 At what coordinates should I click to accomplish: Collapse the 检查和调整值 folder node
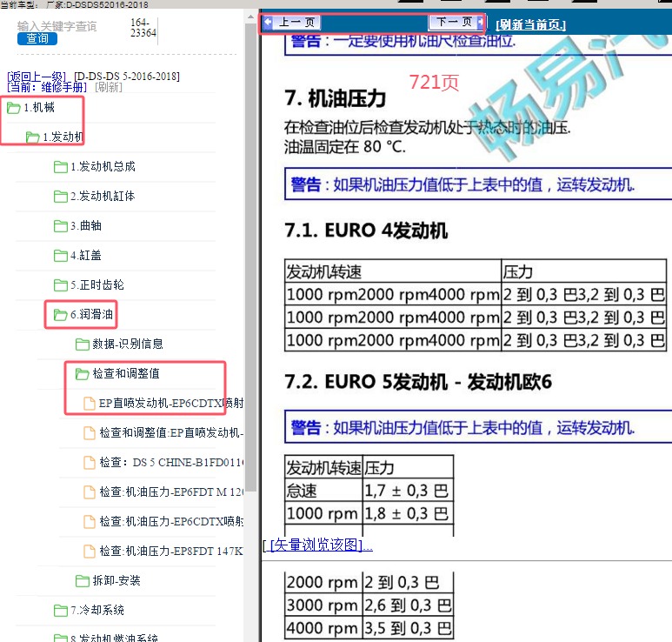click(x=126, y=373)
